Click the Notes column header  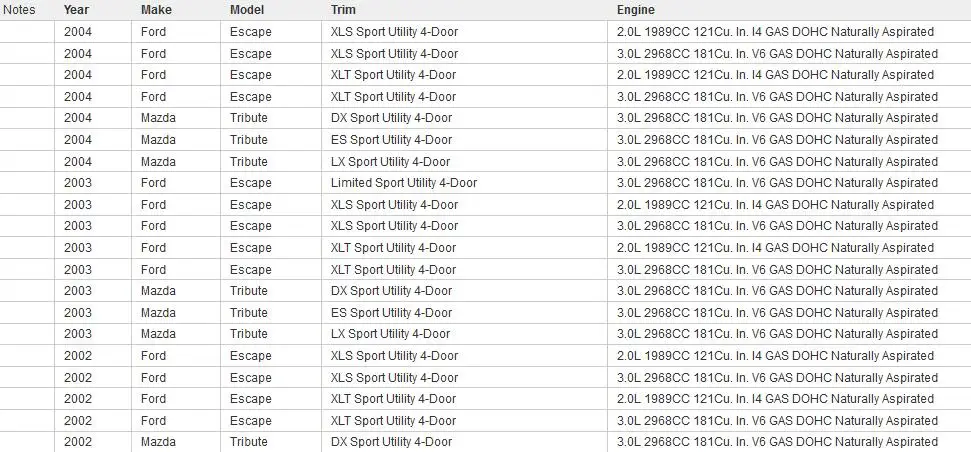(19, 10)
